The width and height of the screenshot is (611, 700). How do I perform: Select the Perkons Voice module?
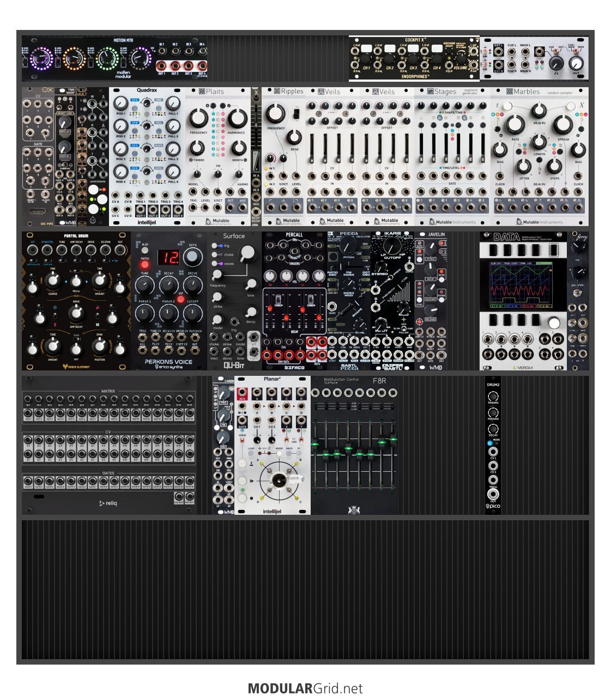[x=169, y=301]
